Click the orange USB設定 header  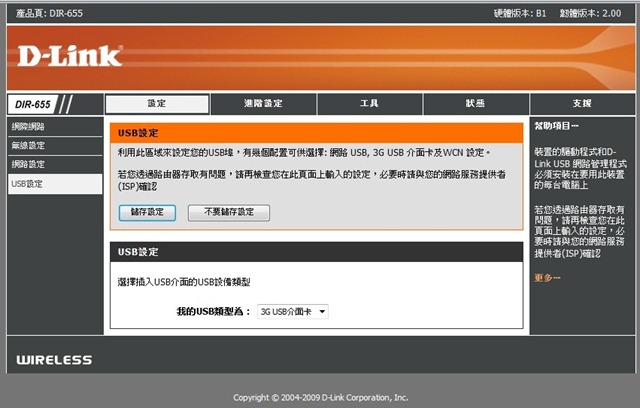316,133
